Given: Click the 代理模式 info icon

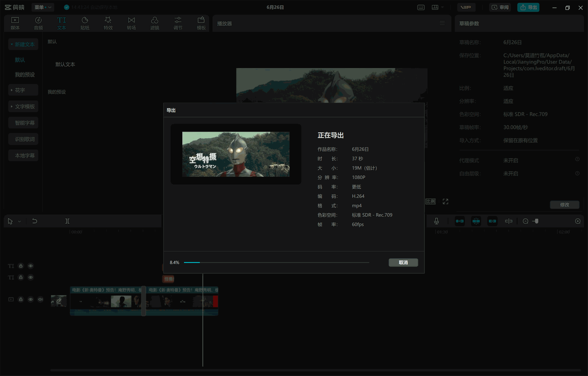Looking at the screenshot, I should coord(577,159).
